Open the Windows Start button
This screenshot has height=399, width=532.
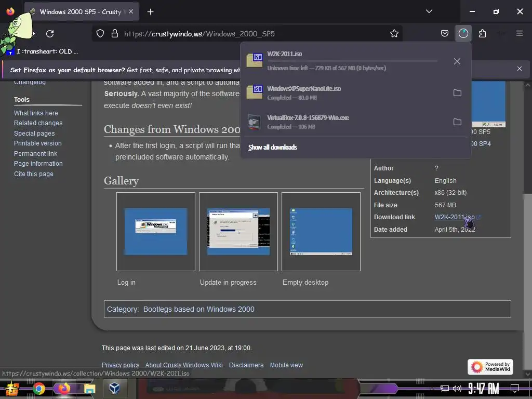coord(13,389)
